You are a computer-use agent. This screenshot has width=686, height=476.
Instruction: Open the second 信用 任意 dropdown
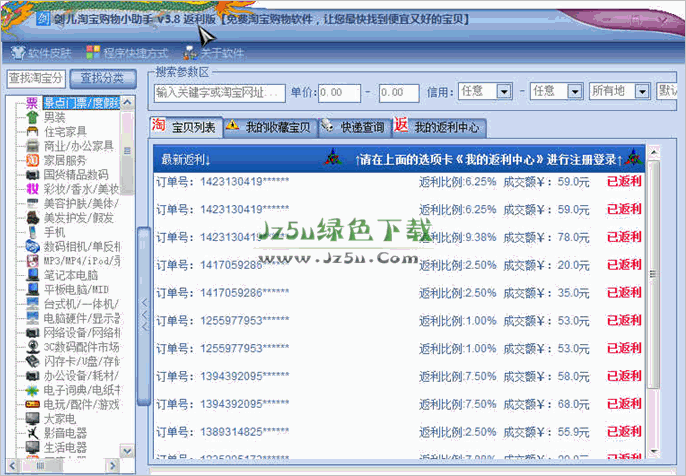575,91
